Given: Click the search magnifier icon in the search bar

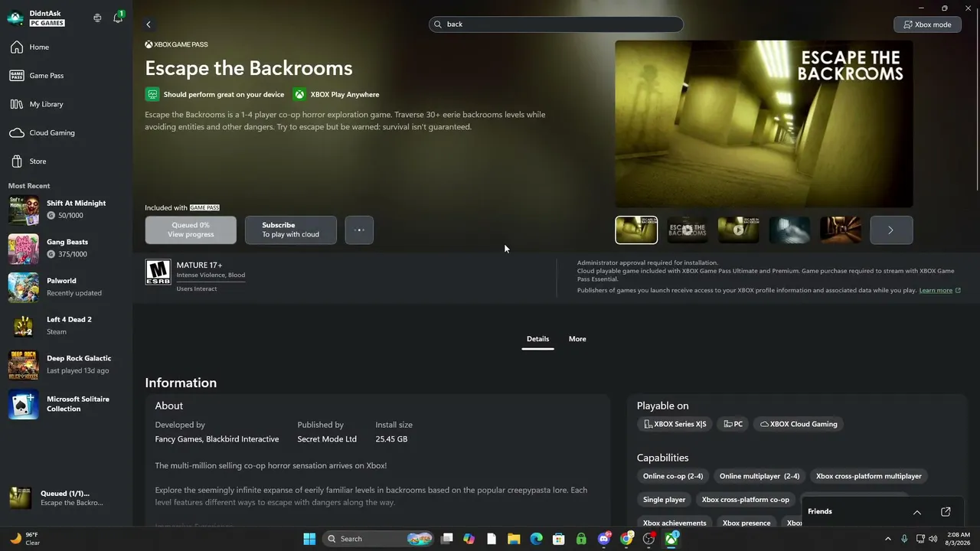Looking at the screenshot, I should [439, 24].
